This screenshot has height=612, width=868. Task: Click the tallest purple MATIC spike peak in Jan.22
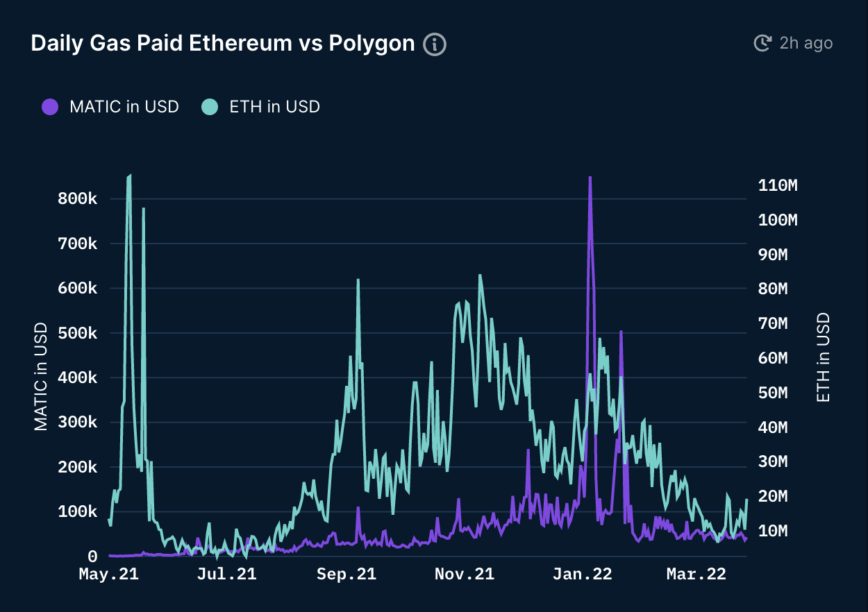point(590,178)
